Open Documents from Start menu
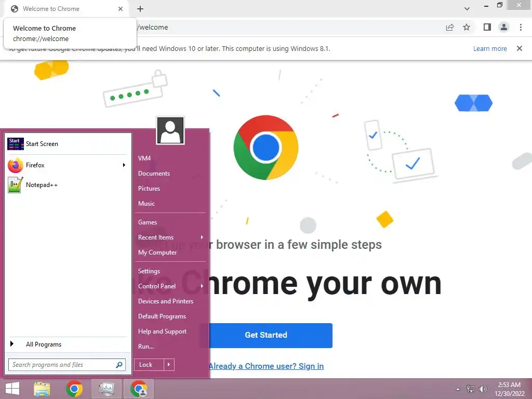This screenshot has width=532, height=399. (154, 174)
